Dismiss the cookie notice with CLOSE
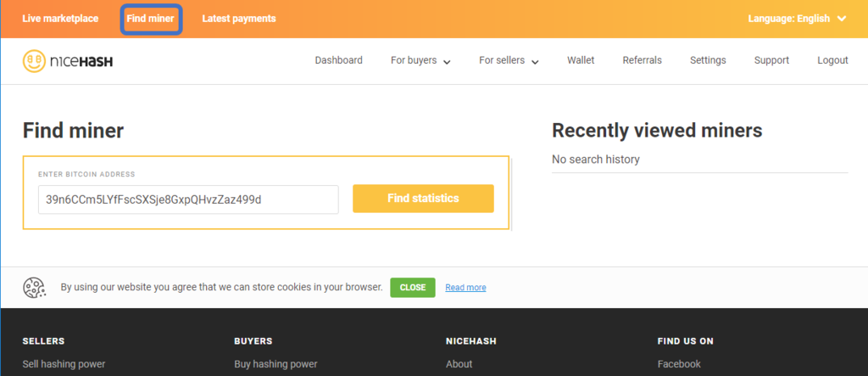Viewport: 868px width, 376px height. [x=413, y=287]
